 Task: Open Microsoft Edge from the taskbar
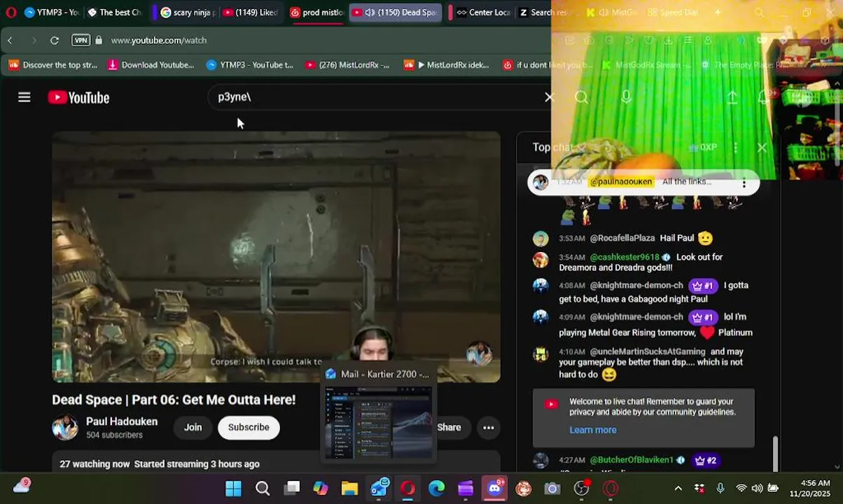(437, 488)
